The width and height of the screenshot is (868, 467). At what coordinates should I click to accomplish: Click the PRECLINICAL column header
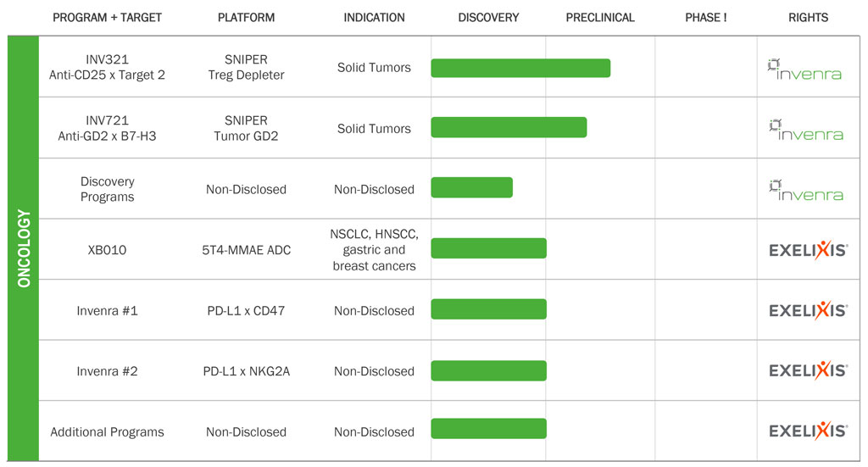[600, 18]
